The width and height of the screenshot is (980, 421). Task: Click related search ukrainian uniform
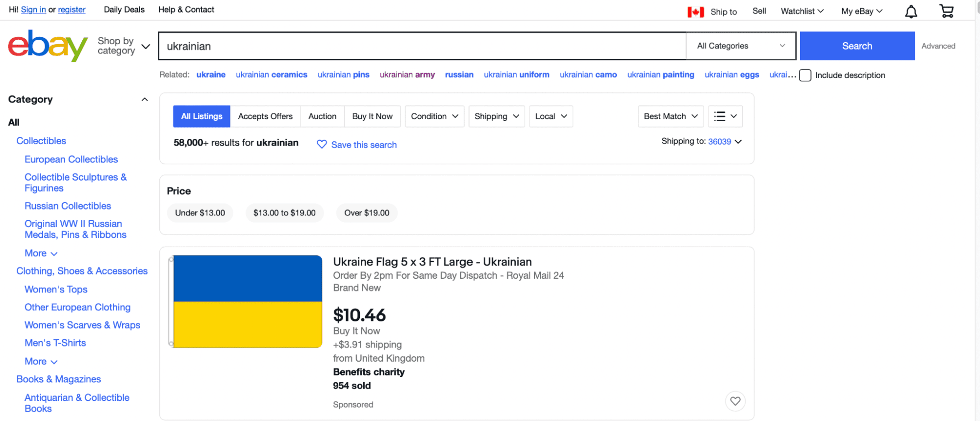pos(516,74)
